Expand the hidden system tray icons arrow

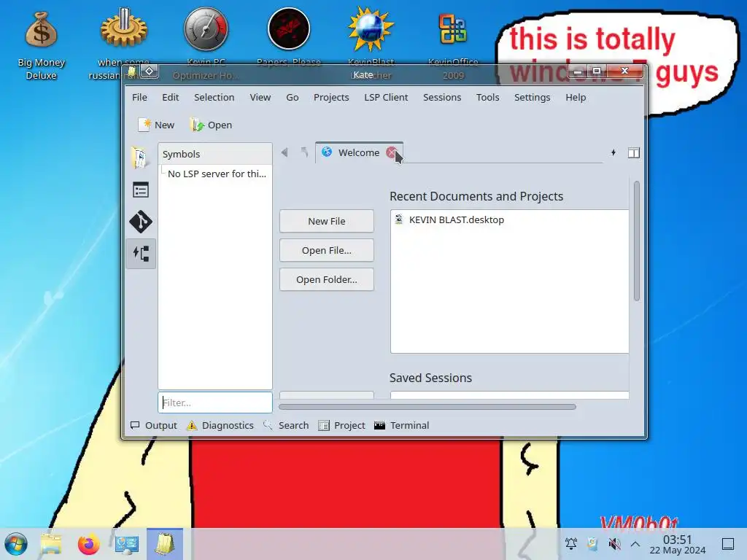pos(635,543)
